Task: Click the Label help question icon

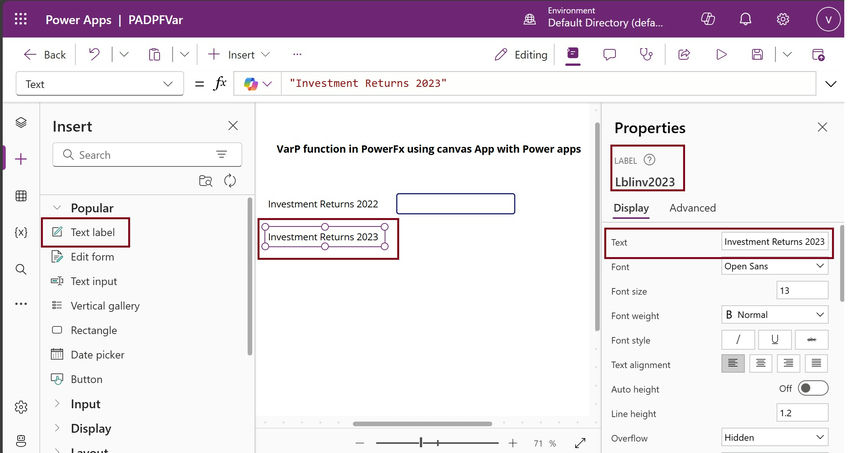Action: click(x=649, y=160)
